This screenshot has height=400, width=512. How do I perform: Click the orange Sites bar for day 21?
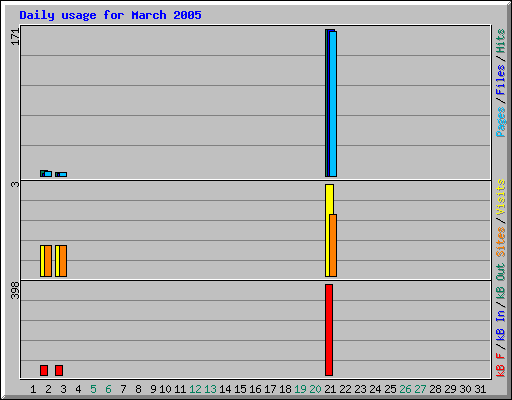tap(333, 246)
